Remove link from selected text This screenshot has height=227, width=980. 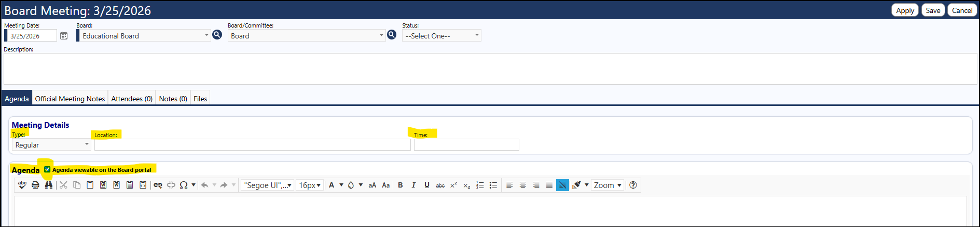coord(171,185)
